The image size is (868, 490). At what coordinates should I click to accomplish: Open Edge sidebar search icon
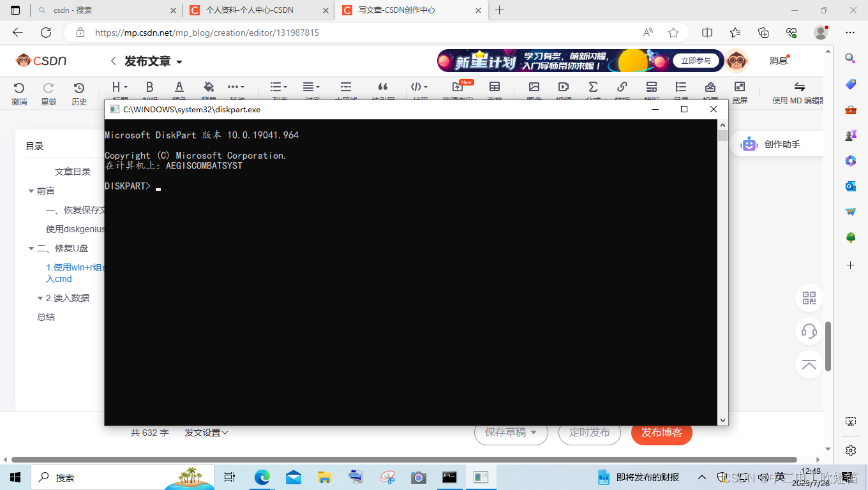click(850, 59)
